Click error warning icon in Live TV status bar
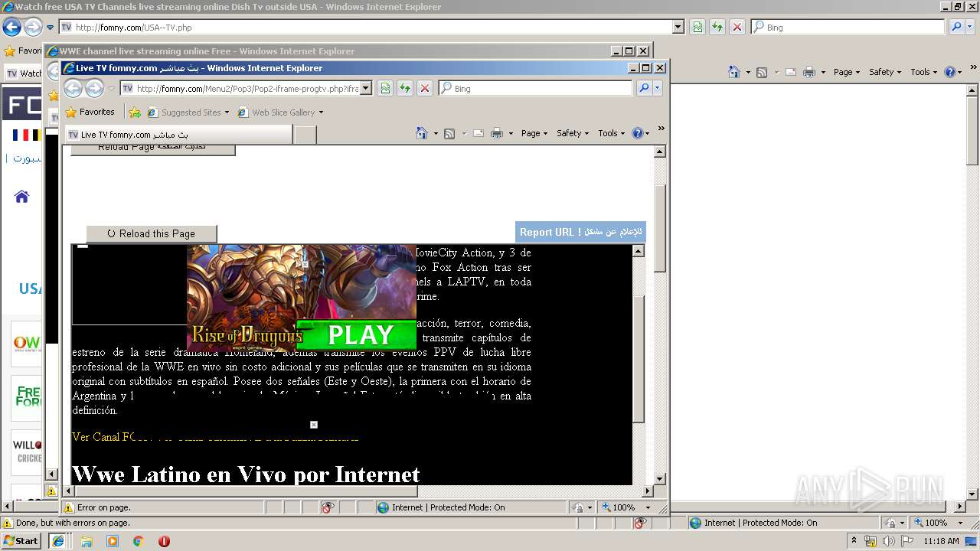The image size is (980, 551). [69, 507]
